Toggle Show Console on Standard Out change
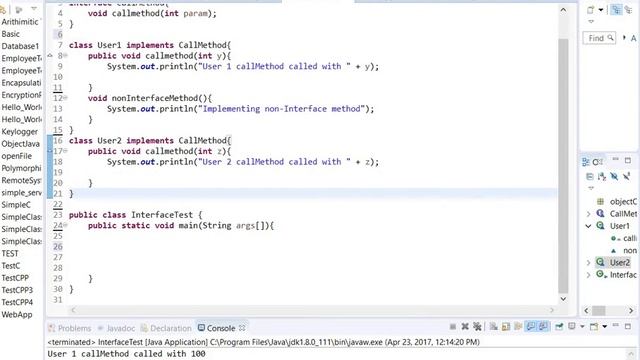This screenshot has width=640, height=360. (530, 327)
